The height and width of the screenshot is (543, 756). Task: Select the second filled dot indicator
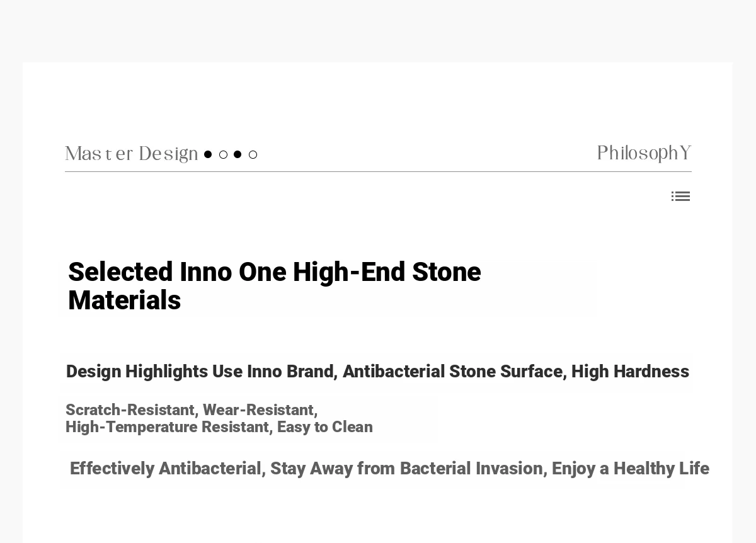[x=238, y=154]
